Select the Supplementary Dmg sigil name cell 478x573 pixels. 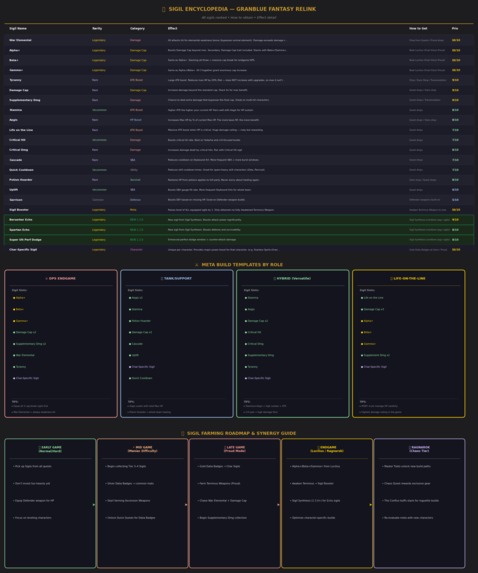(x=24, y=100)
